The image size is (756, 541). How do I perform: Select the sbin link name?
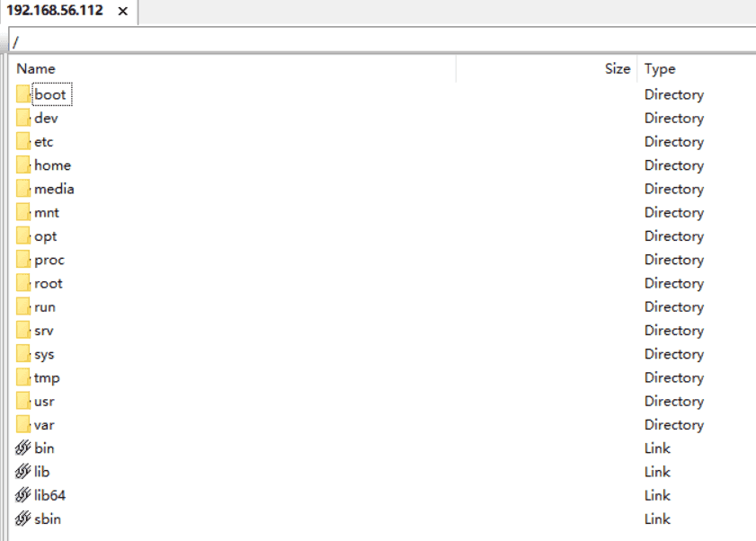coord(48,519)
